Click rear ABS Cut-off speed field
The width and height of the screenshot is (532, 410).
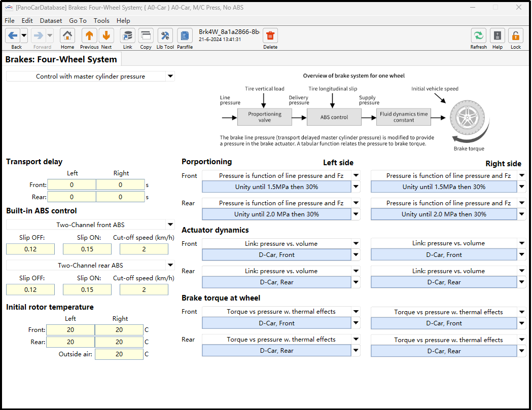(x=144, y=290)
